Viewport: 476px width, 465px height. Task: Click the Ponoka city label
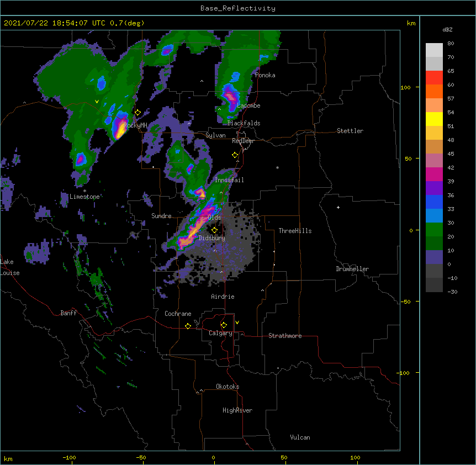tap(265, 75)
